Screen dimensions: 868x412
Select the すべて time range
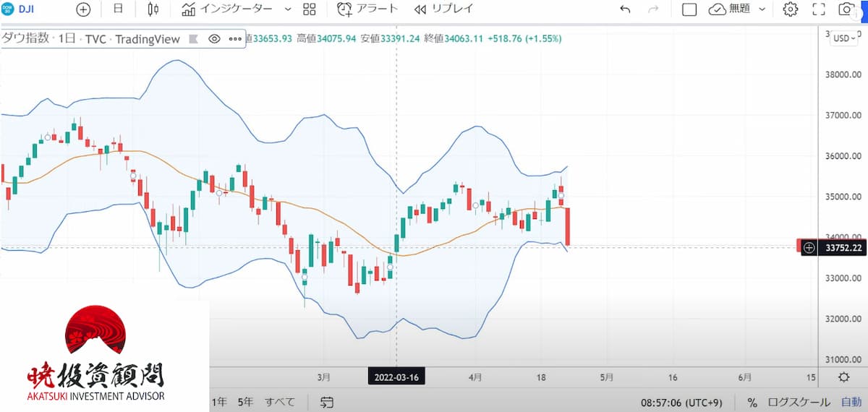click(x=279, y=402)
